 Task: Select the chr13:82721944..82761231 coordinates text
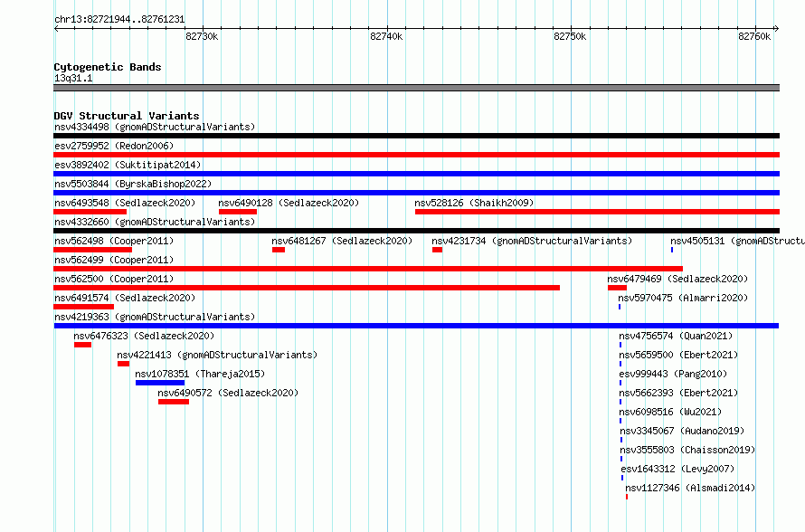click(x=119, y=19)
